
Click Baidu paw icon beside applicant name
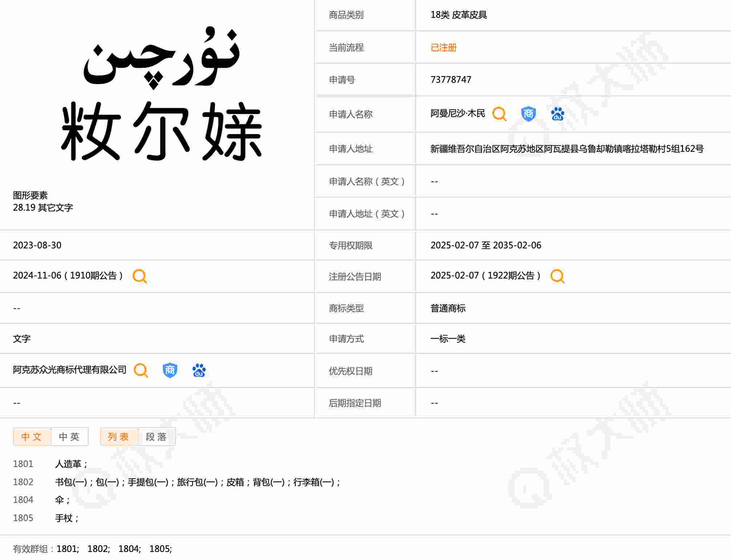click(x=557, y=114)
